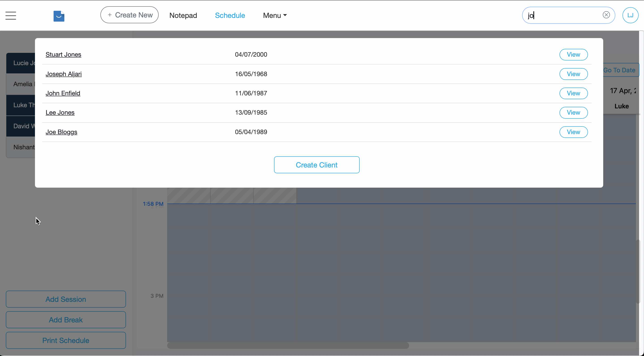
Task: Select Luke in the staff list
Action: tap(21, 105)
